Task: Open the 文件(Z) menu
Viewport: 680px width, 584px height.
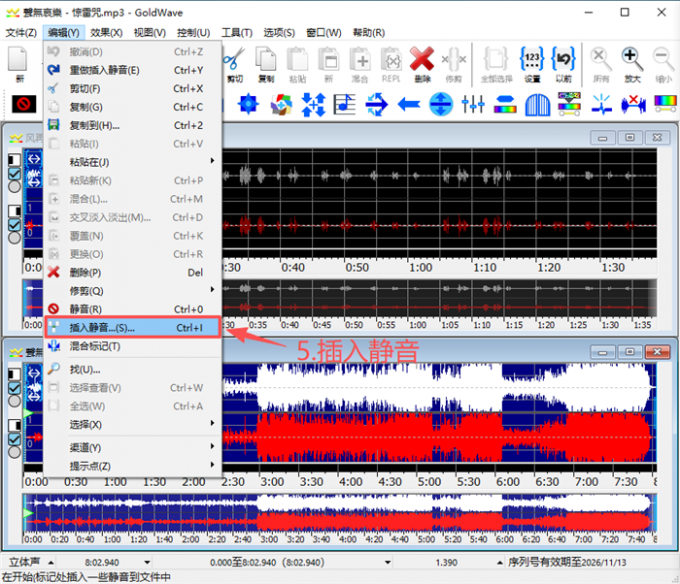Action: coord(21,33)
